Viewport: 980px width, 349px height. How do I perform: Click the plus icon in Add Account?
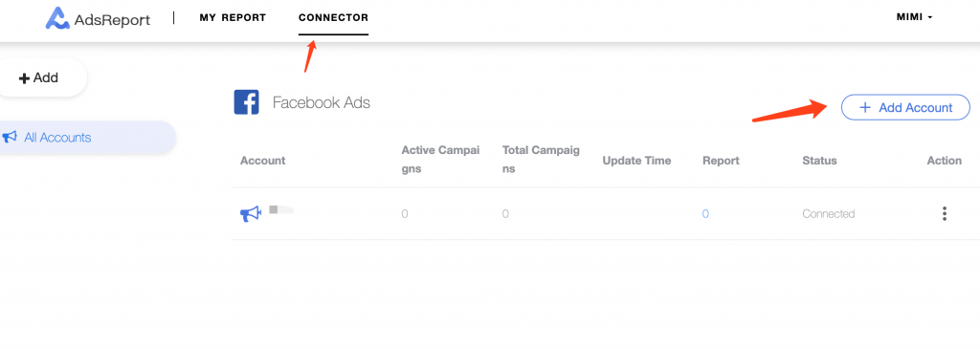point(865,107)
